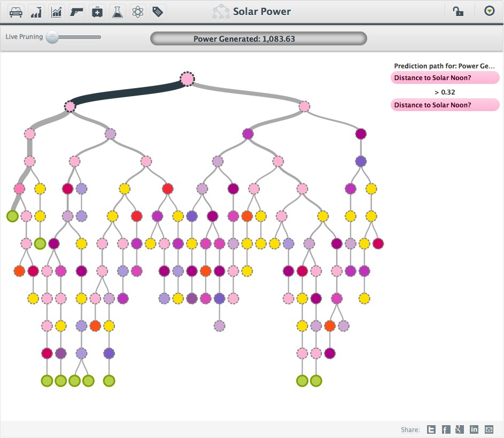504x438 pixels.
Task: Share the model via Twitter
Action: click(431, 429)
